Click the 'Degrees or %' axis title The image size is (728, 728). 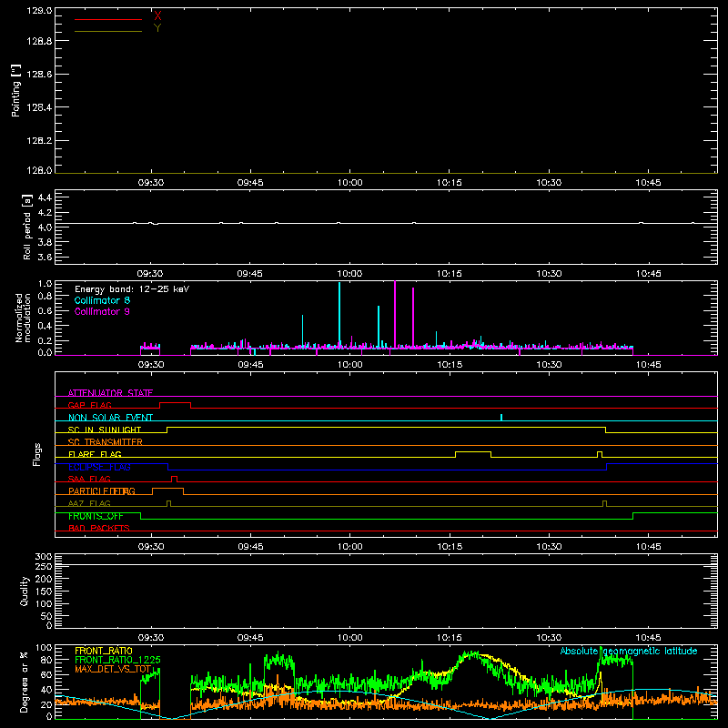tap(25, 682)
